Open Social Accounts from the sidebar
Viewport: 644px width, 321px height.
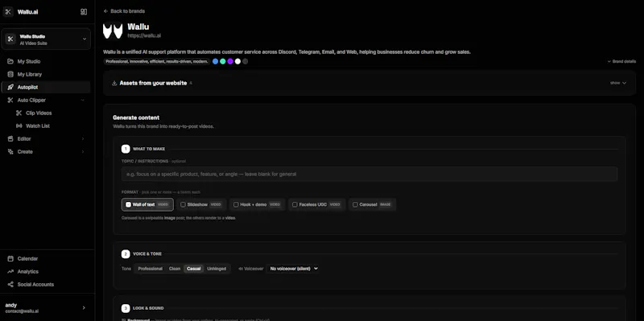click(x=46, y=285)
